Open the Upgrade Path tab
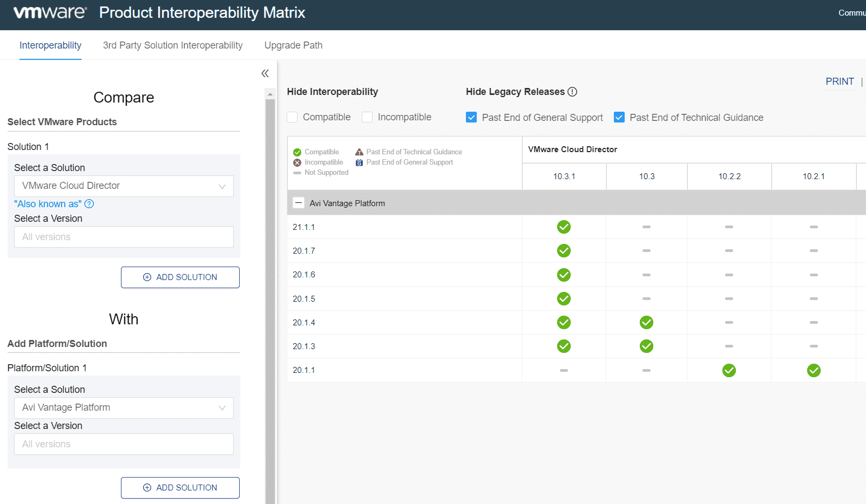This screenshot has width=866, height=504. point(293,45)
